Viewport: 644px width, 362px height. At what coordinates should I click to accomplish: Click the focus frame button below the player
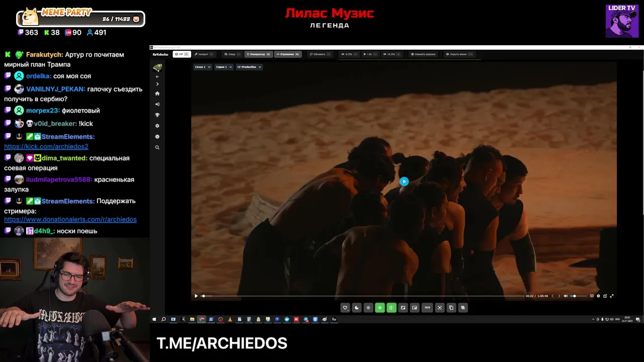click(x=440, y=308)
